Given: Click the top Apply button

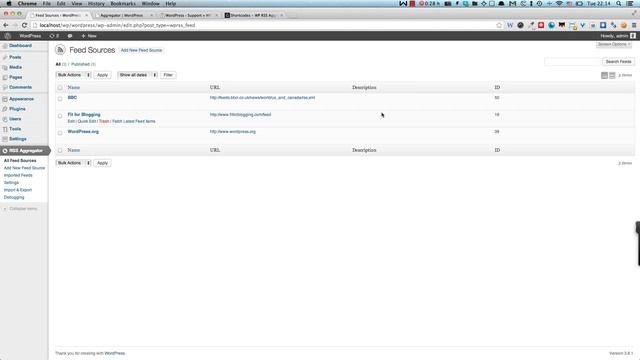Looking at the screenshot, I should (102, 75).
